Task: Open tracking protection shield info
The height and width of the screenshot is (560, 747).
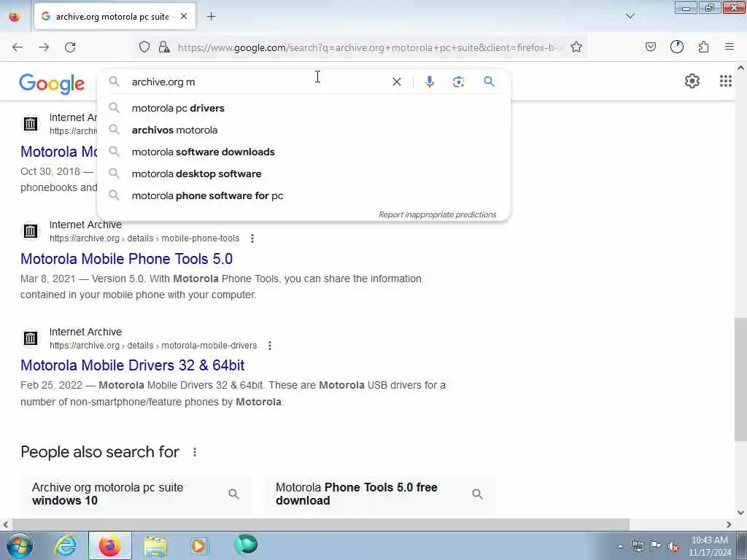Action: 144,47
